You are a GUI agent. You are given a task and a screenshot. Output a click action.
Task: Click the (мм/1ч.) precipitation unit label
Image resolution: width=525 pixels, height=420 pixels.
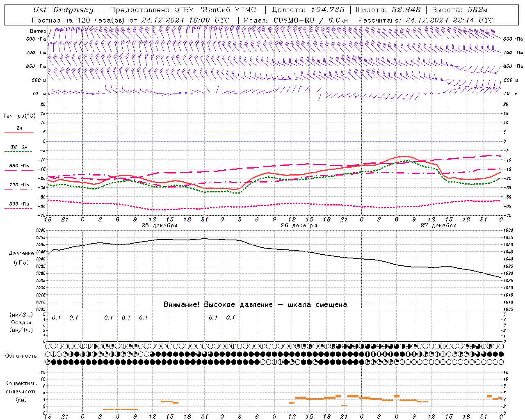pos(21,330)
